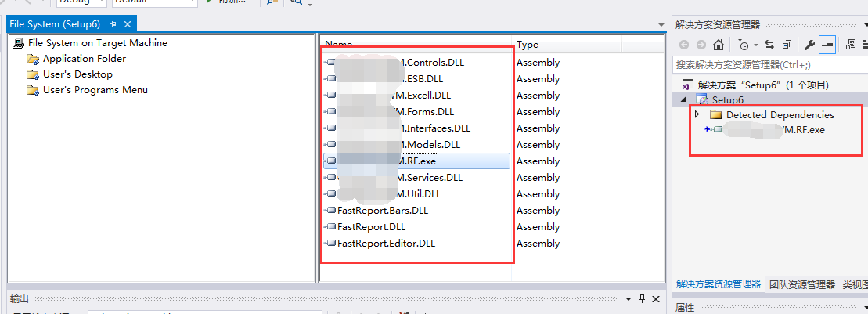
Task: Open Properties via the wrench icon
Action: point(810,45)
